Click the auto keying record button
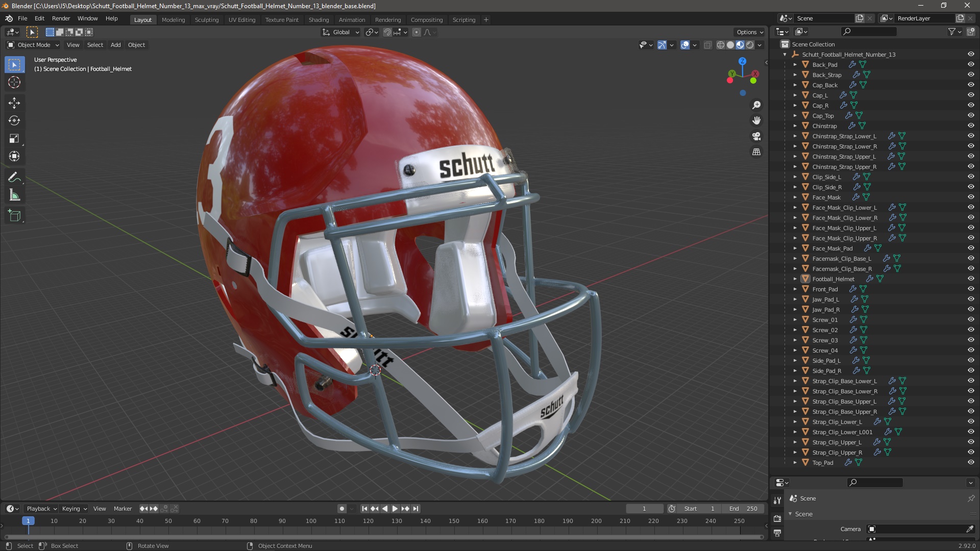The image size is (980, 551). (341, 509)
